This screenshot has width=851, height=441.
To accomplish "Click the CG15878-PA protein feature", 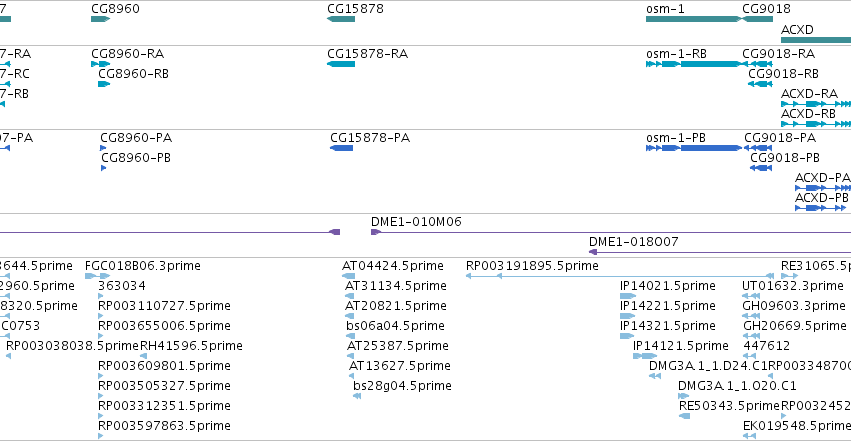I will [341, 148].
